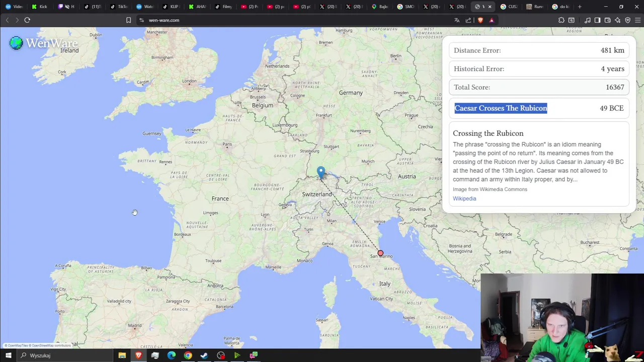
Task: Open the browser hamburger menu
Action: [x=637, y=20]
